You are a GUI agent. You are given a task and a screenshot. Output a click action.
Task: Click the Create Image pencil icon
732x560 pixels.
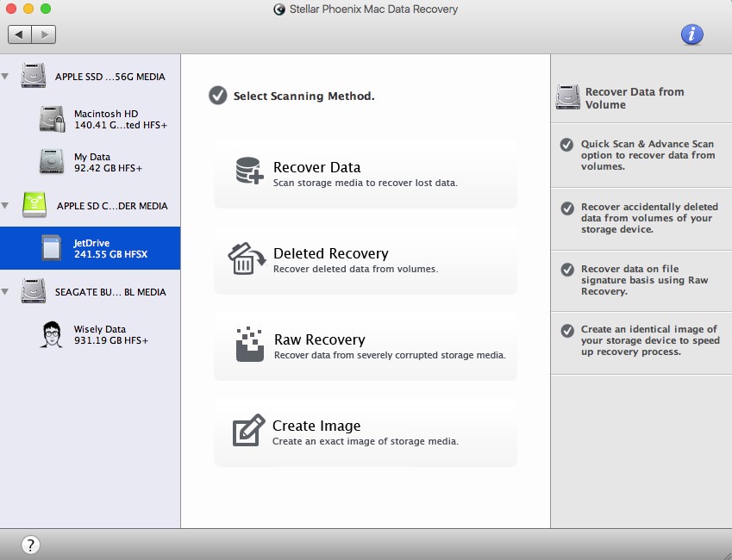pos(249,430)
